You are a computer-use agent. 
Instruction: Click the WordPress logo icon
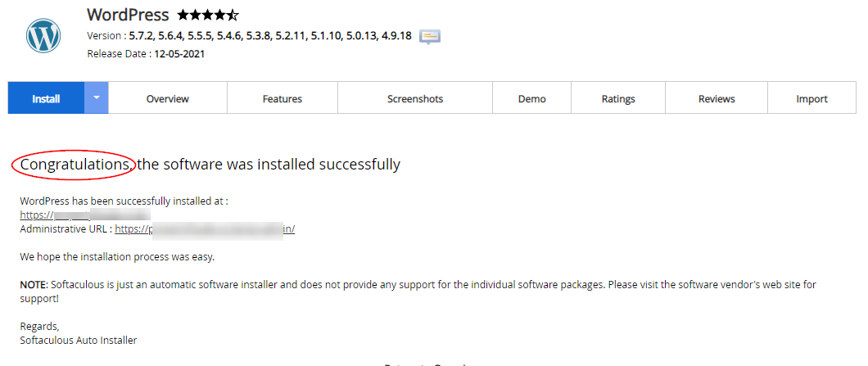pyautogui.click(x=43, y=36)
